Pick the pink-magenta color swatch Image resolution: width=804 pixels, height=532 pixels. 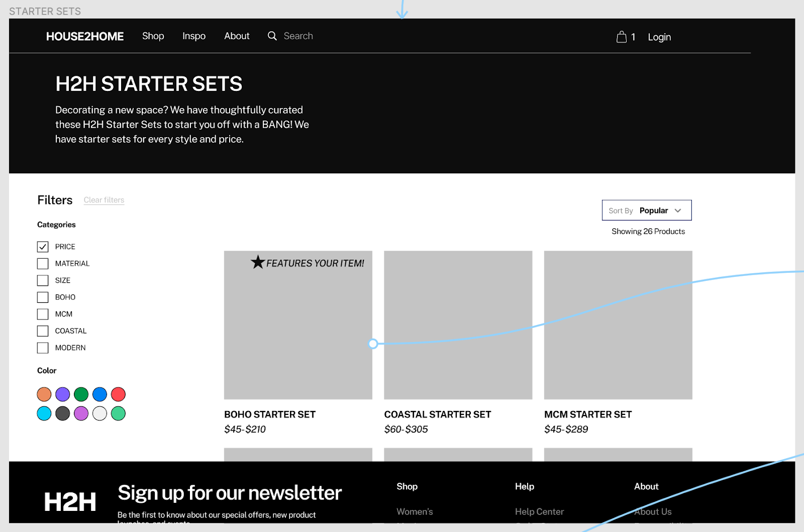tap(81, 413)
